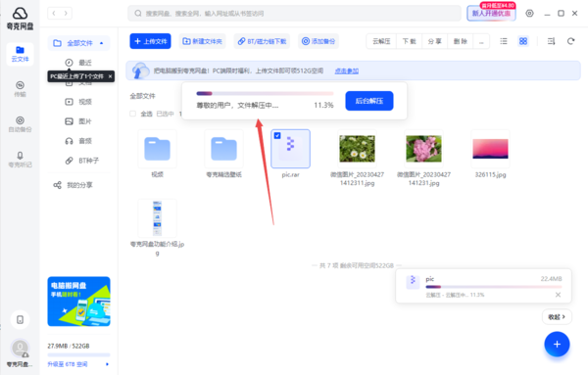Click the 上传文件 upload button
This screenshot has width=588, height=375.
(x=150, y=41)
